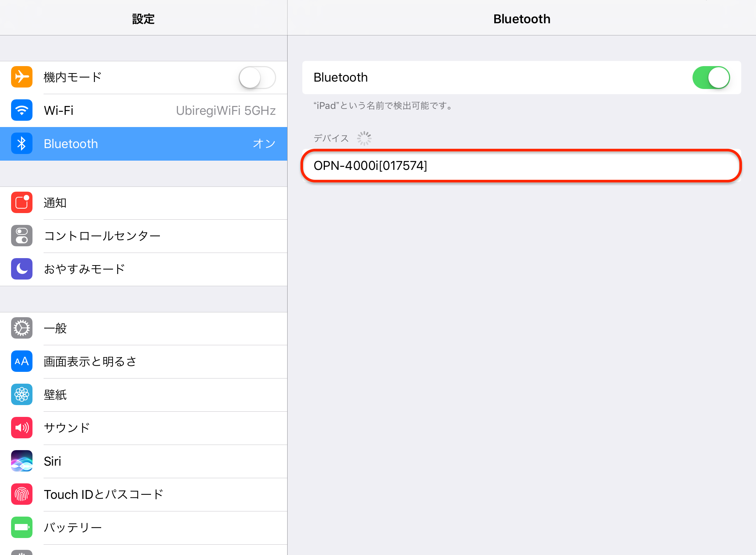Screen dimensions: 756x555
Task: Connect to device OPN-4000i[017574]
Action: pos(522,166)
